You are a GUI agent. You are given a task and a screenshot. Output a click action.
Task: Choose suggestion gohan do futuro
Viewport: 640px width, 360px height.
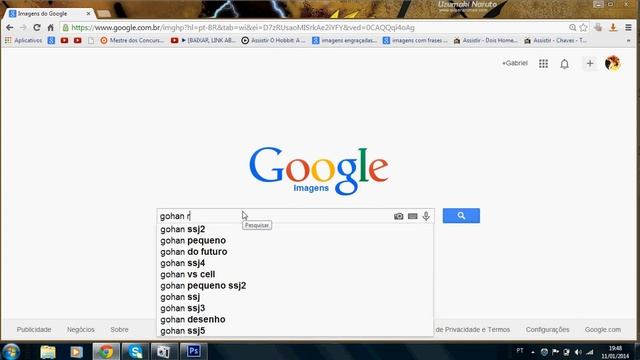pos(295,252)
